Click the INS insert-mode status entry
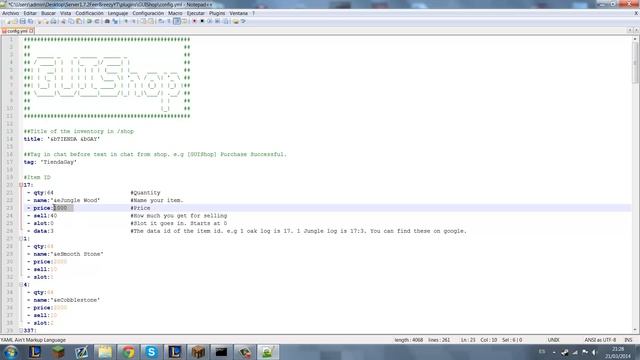 (x=628, y=340)
